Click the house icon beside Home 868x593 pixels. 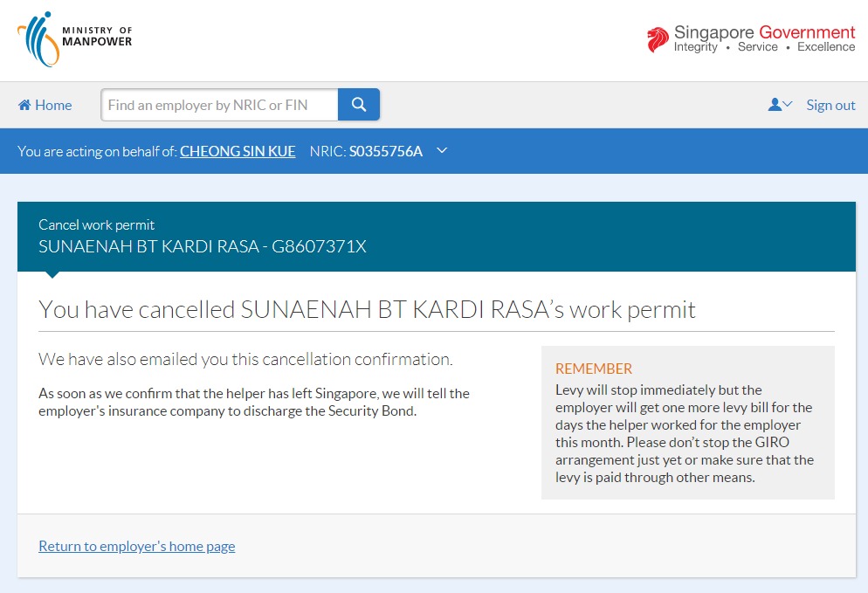coord(24,105)
